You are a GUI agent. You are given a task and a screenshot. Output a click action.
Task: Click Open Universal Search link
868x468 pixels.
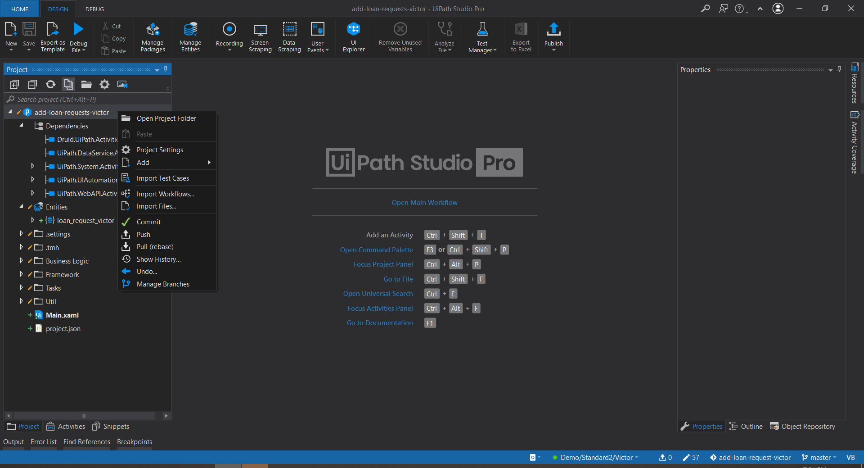coord(378,294)
